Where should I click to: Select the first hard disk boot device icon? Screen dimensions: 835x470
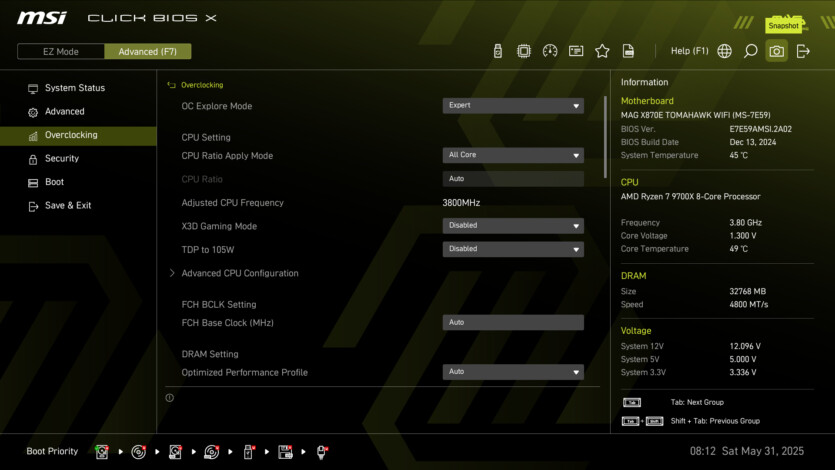(102, 452)
